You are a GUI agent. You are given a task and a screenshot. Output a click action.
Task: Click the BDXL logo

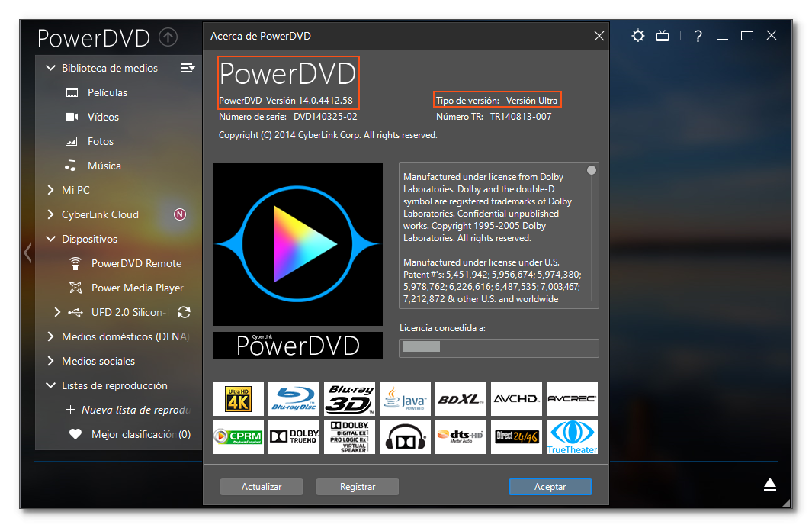pos(461,398)
